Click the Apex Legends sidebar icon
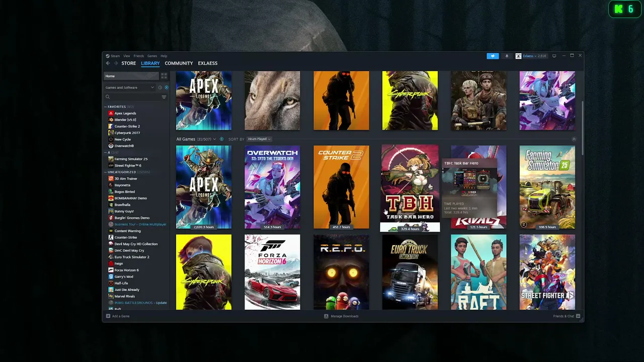644x362 pixels. [111, 113]
